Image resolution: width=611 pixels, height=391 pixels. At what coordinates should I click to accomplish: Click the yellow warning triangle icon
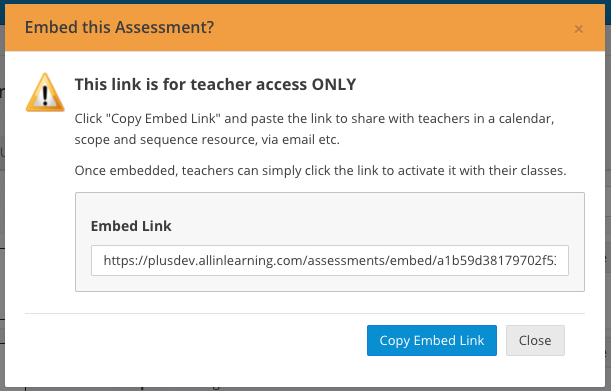click(x=45, y=93)
